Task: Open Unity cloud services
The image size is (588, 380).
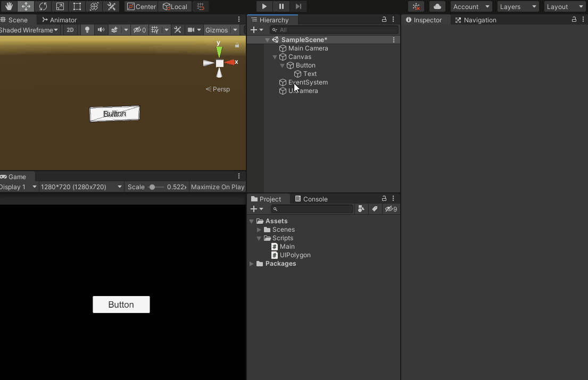Action: point(437,6)
